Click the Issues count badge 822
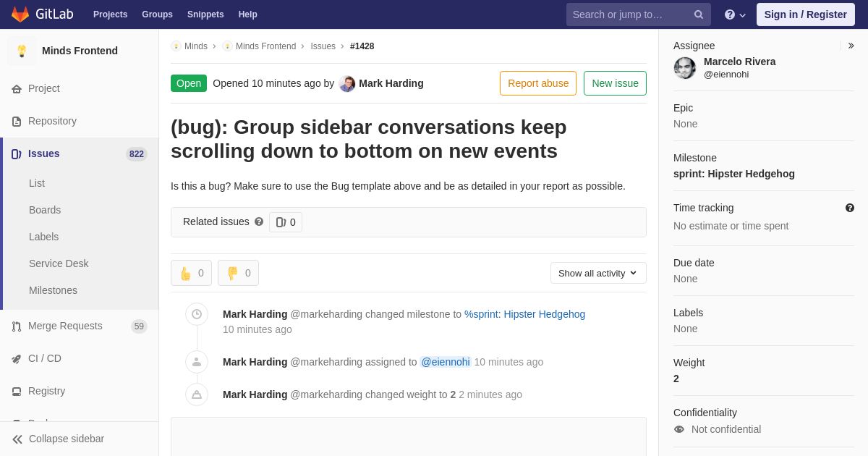Viewport: 868px width, 456px height. [137, 154]
